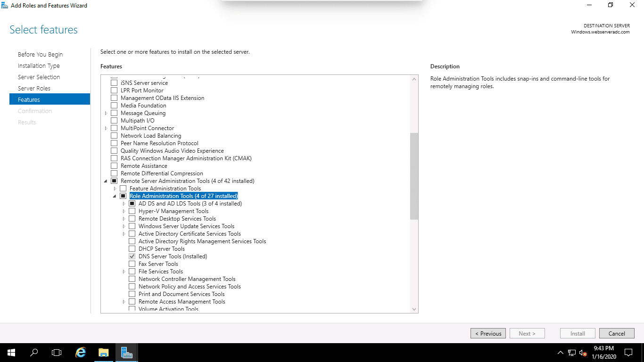Click the features list vertical scrollbar thumb
This screenshot has height=362, width=644.
(x=414, y=176)
